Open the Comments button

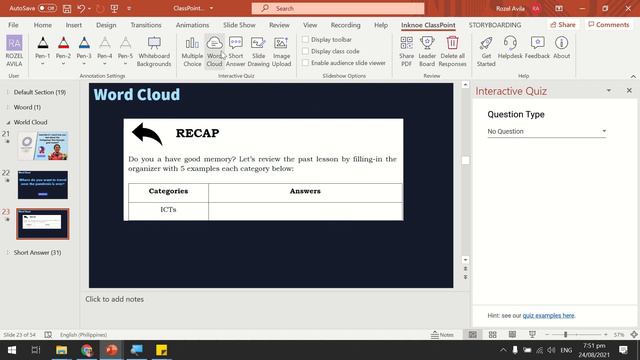coord(609,25)
